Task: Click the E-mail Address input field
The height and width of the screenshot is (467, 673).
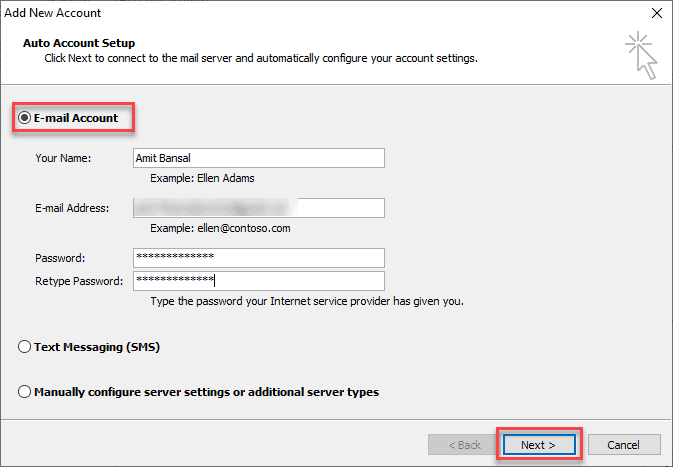Action: click(x=259, y=208)
